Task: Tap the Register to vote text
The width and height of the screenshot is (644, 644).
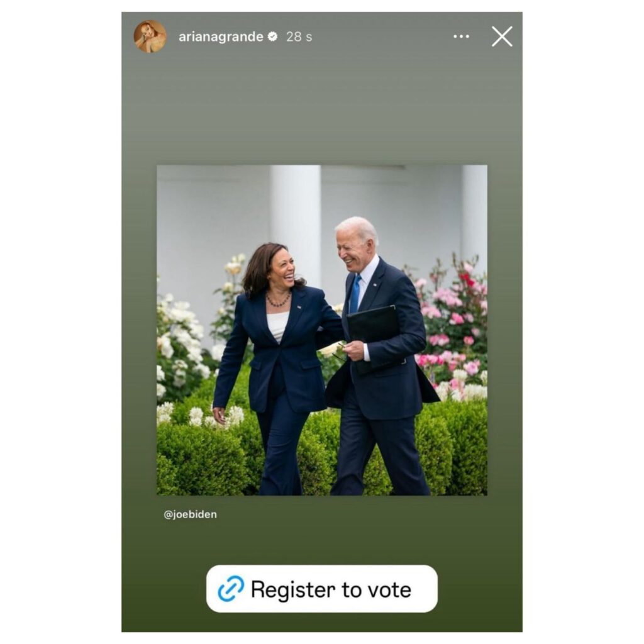Action: point(331,590)
